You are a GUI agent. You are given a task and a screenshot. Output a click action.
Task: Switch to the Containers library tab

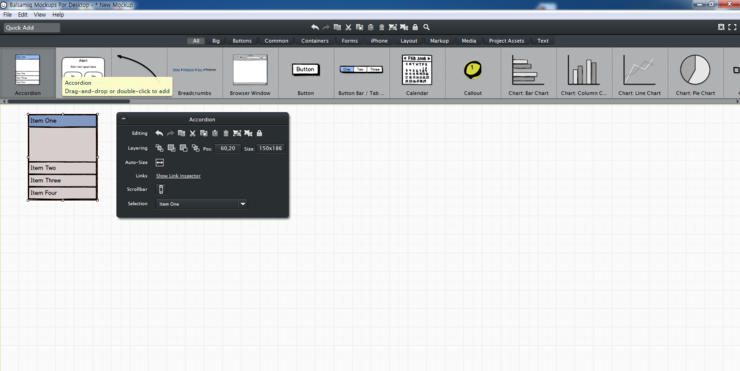click(x=315, y=41)
